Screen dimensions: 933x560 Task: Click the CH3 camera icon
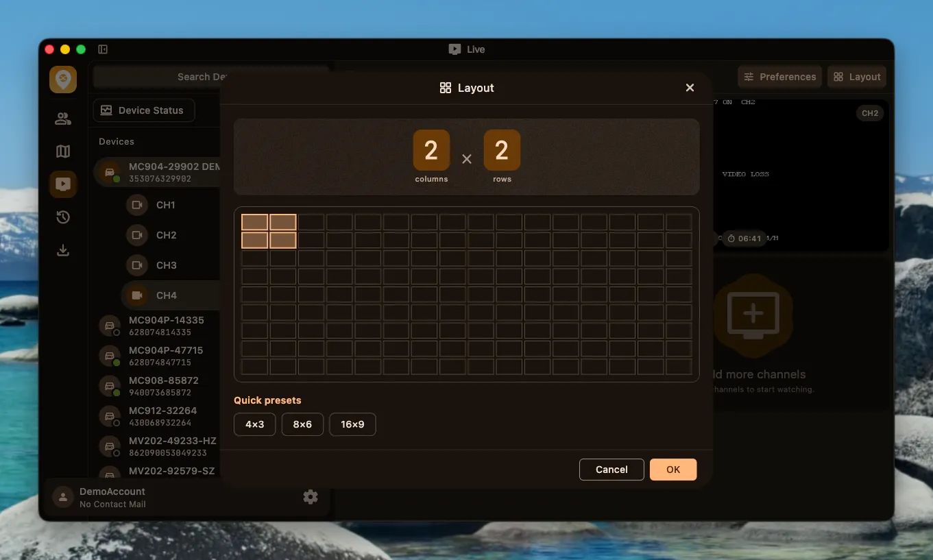[x=137, y=265]
